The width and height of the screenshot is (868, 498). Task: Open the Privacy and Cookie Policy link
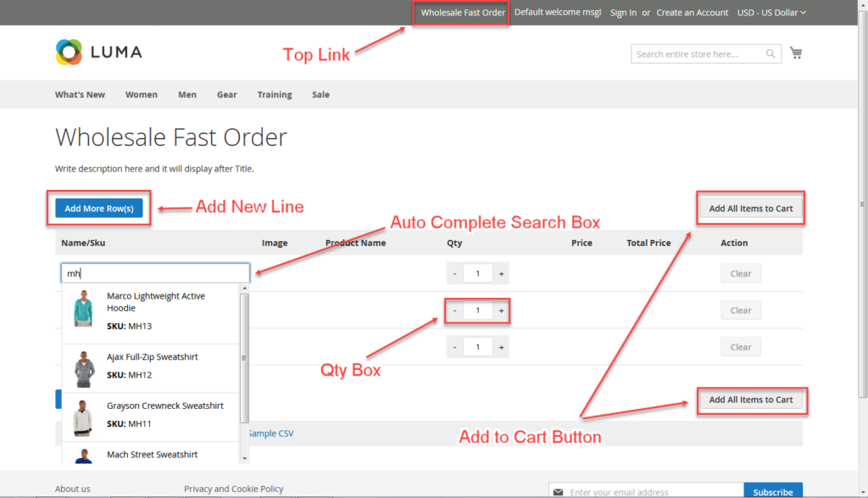coord(234,489)
